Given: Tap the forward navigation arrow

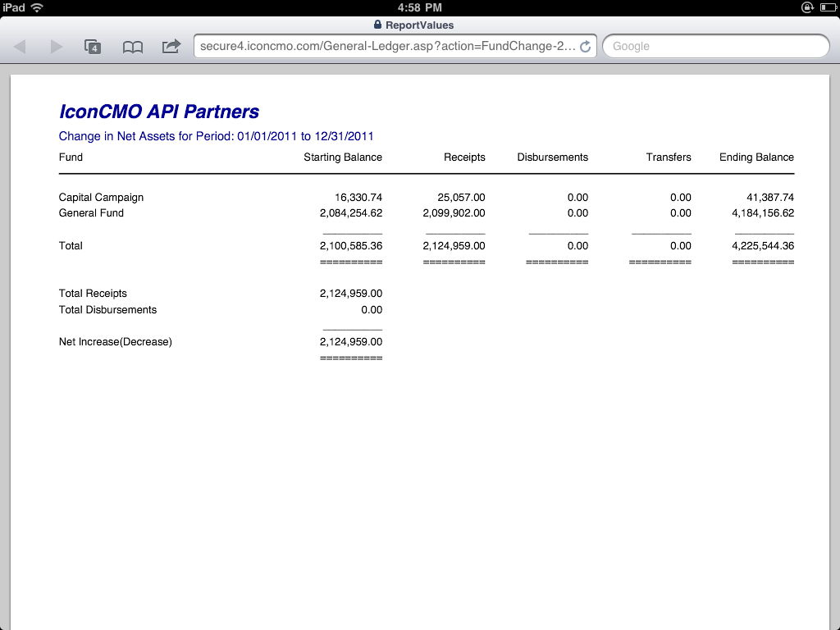Looking at the screenshot, I should click(56, 47).
